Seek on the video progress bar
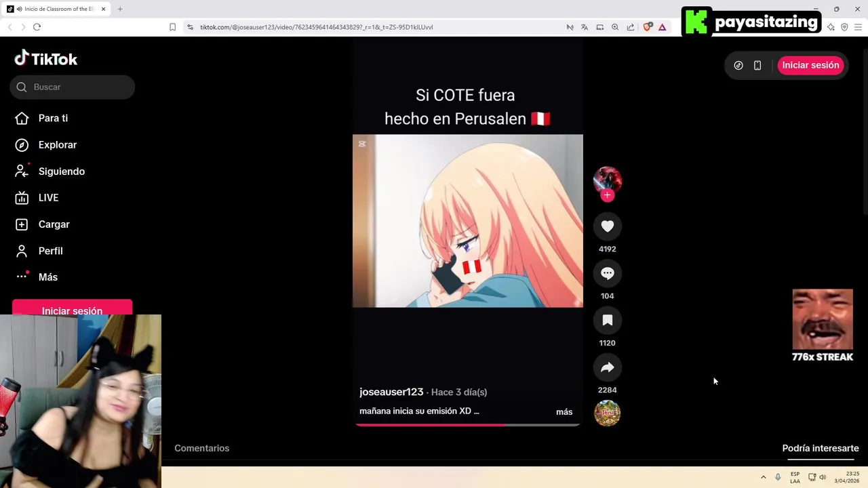The width and height of the screenshot is (868, 488). (x=467, y=425)
